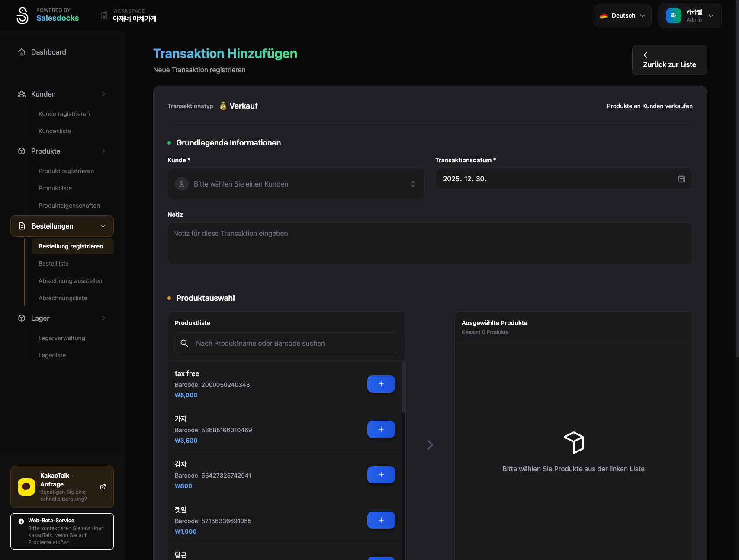Add product 감자 using its plus button

(x=381, y=475)
